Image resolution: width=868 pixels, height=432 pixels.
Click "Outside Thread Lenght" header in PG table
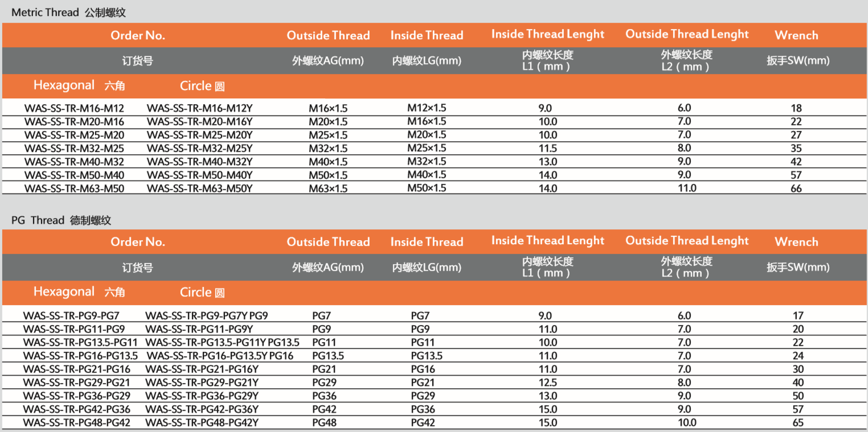[687, 241]
